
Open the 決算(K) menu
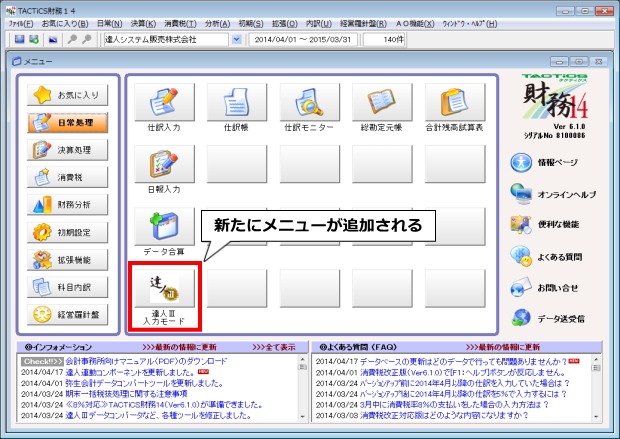coord(143,24)
